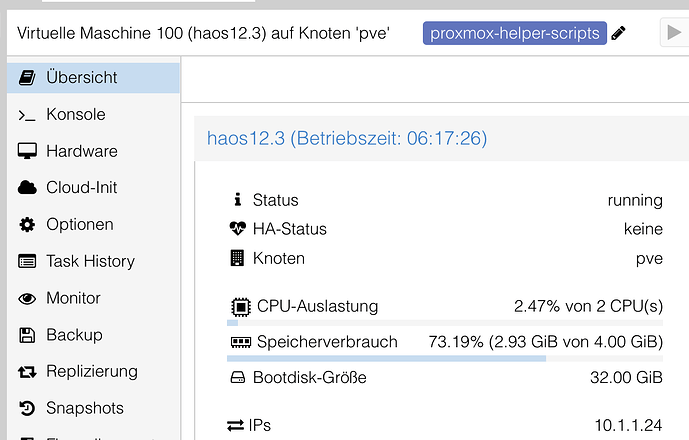Screen dimensions: 689x440
Task: Open Konsole via its terminal icon
Action: point(27,116)
